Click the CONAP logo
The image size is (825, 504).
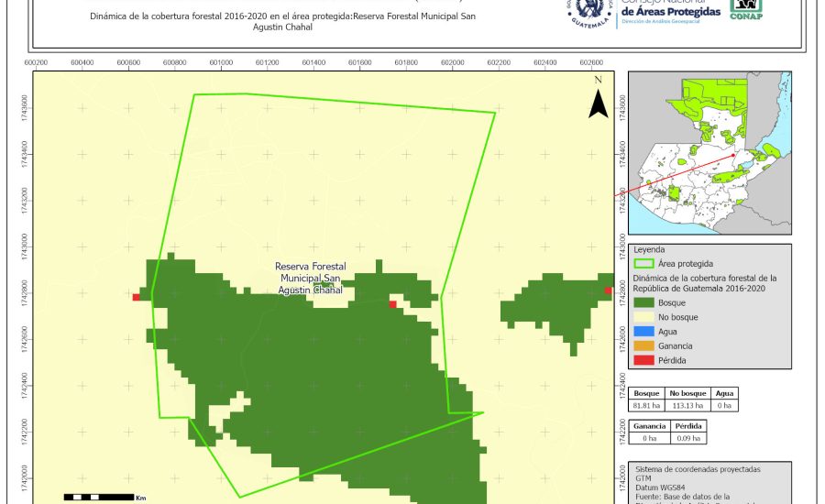coord(745,9)
